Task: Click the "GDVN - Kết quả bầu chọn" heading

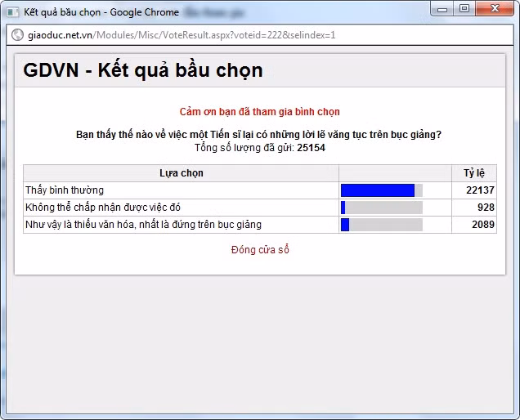Action: (143, 70)
